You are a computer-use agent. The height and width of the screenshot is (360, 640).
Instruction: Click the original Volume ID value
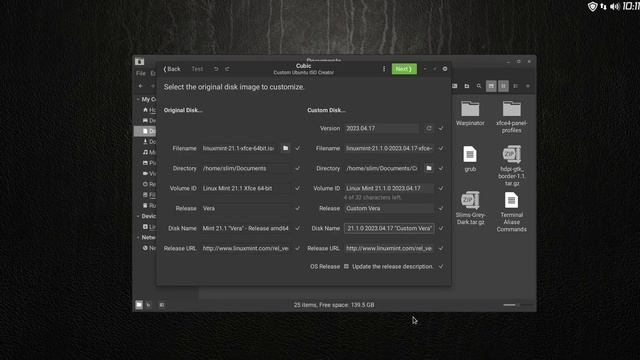coord(245,188)
